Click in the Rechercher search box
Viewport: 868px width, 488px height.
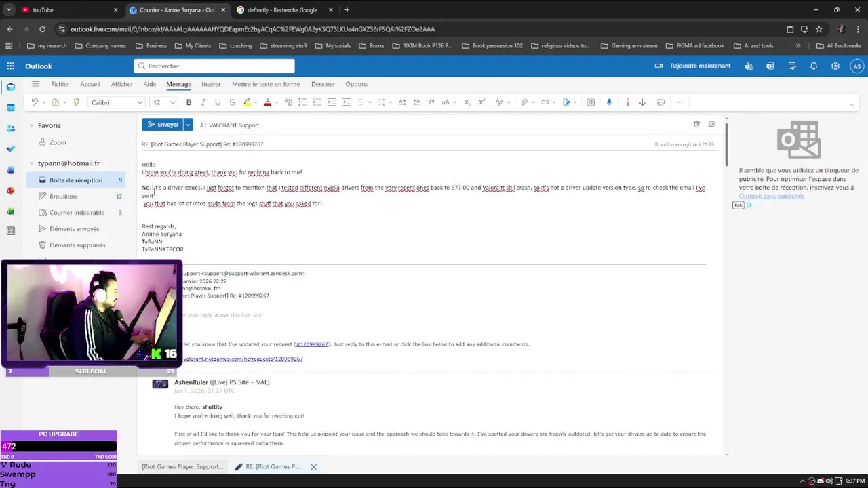tap(214, 66)
